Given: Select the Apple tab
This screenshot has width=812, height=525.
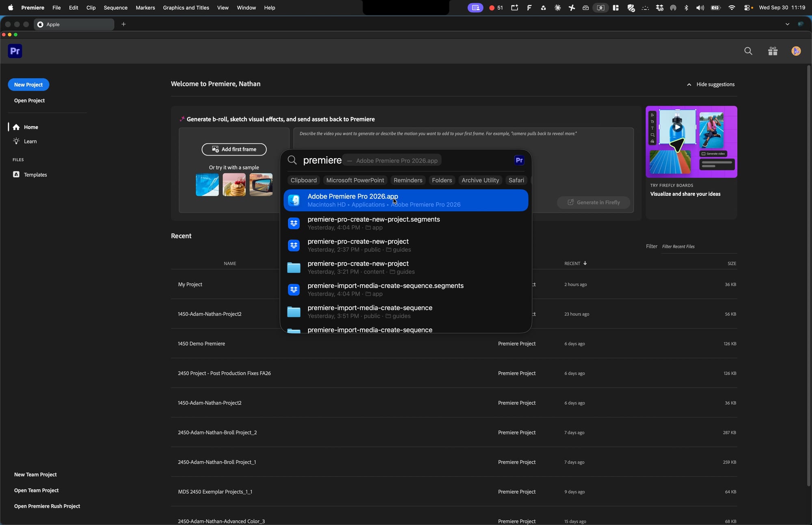Looking at the screenshot, I should coord(74,24).
